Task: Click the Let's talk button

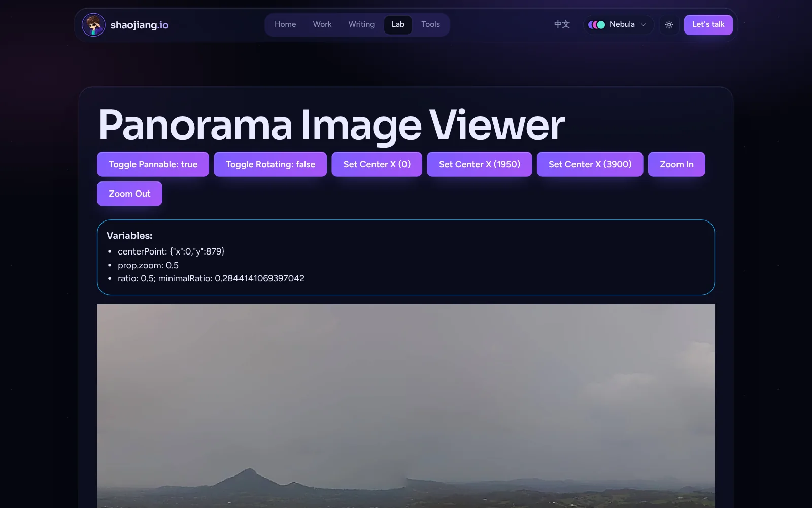Action: tap(708, 25)
